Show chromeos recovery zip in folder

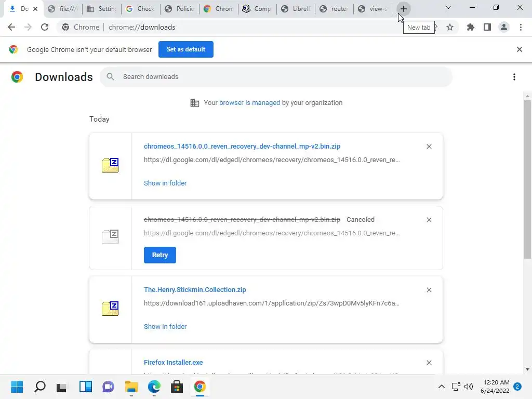click(165, 183)
